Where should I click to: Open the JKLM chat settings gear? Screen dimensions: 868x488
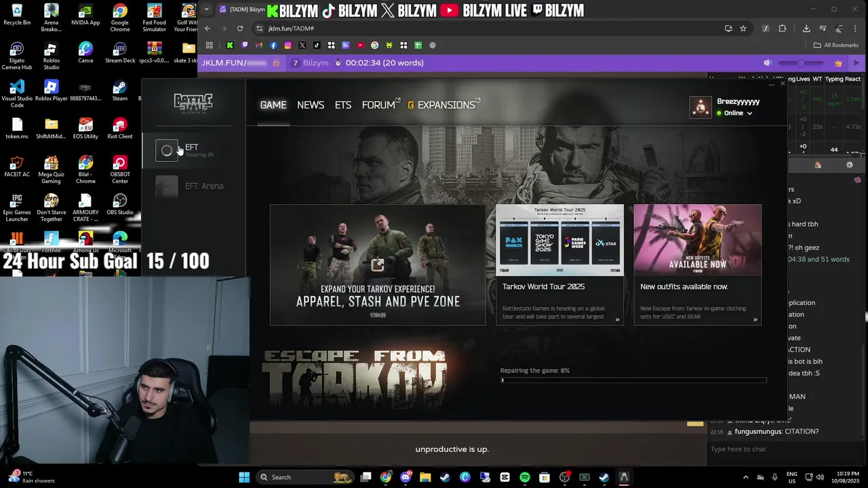849,165
